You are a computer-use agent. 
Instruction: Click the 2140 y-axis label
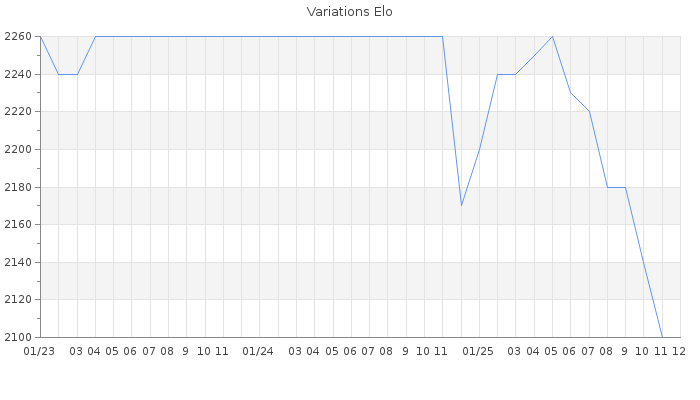pos(17,262)
